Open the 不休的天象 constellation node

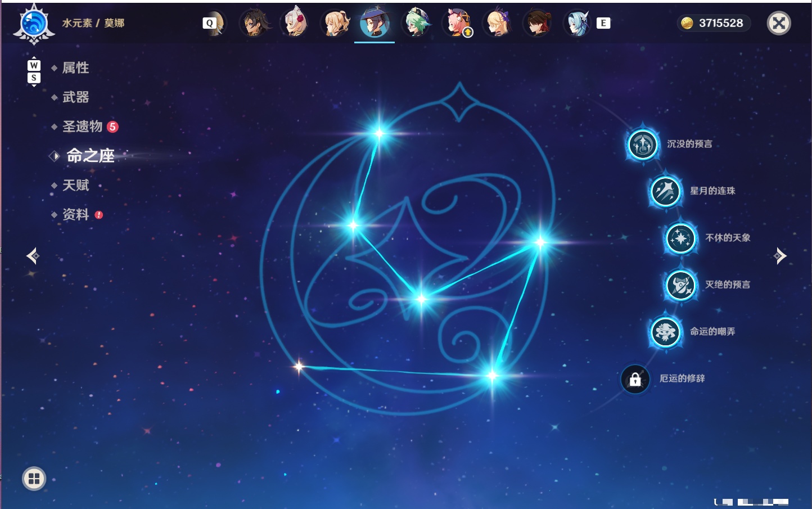click(x=680, y=238)
